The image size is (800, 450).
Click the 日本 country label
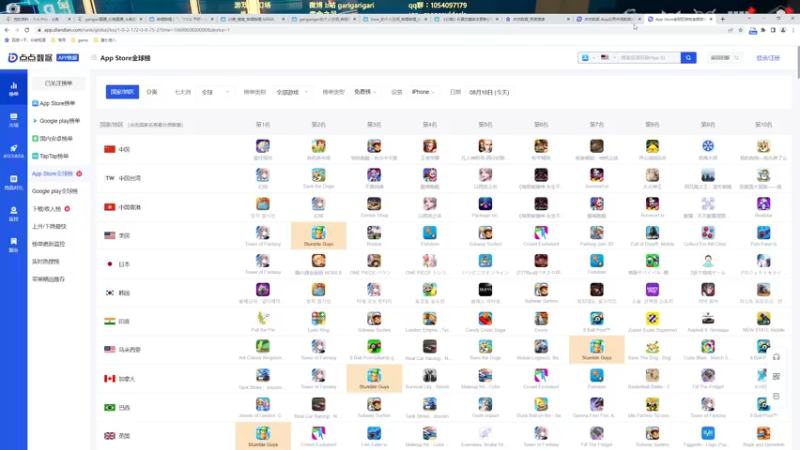pos(124,264)
